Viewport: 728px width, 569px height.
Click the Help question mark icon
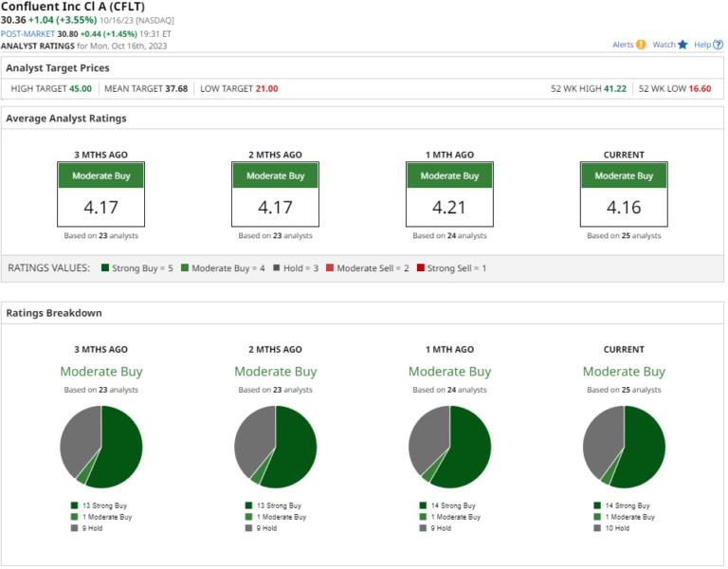718,45
